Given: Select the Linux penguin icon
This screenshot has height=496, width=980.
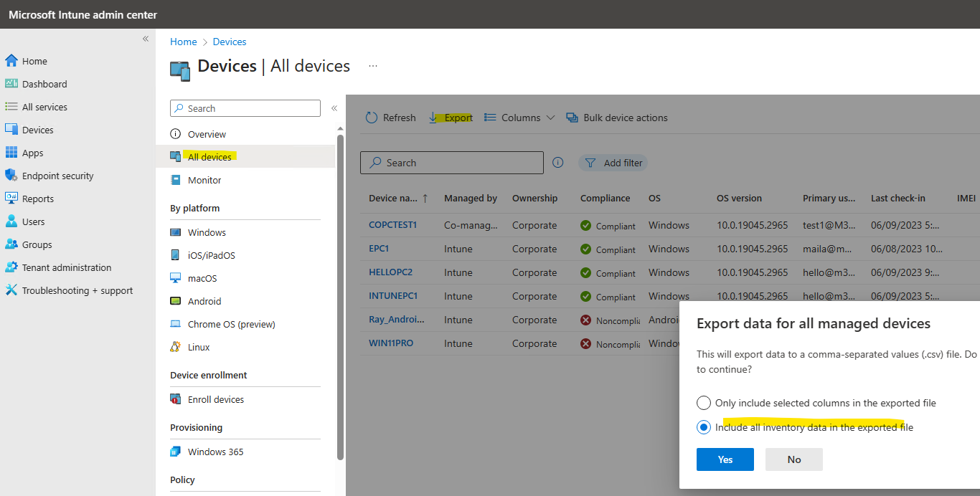Looking at the screenshot, I should coord(176,347).
